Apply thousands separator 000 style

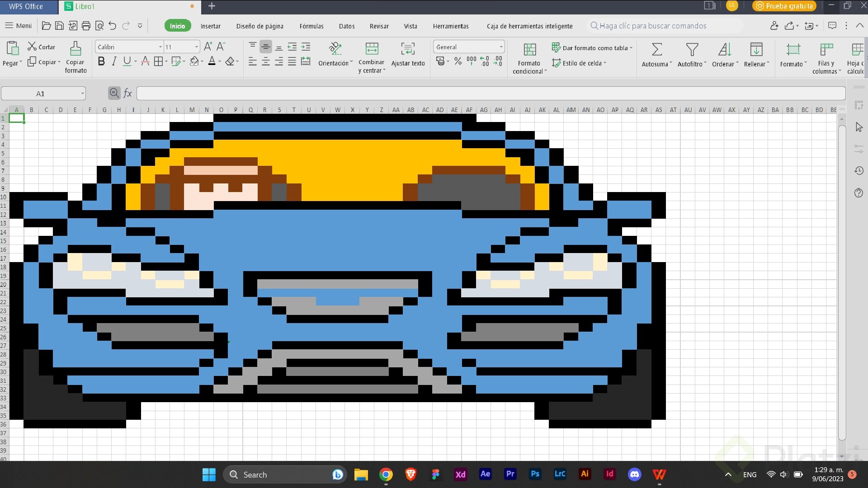coord(472,61)
